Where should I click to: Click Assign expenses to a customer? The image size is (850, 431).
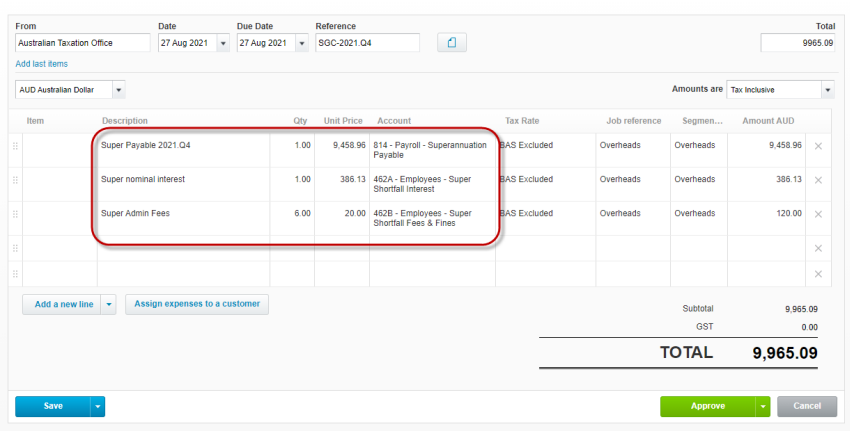197,304
